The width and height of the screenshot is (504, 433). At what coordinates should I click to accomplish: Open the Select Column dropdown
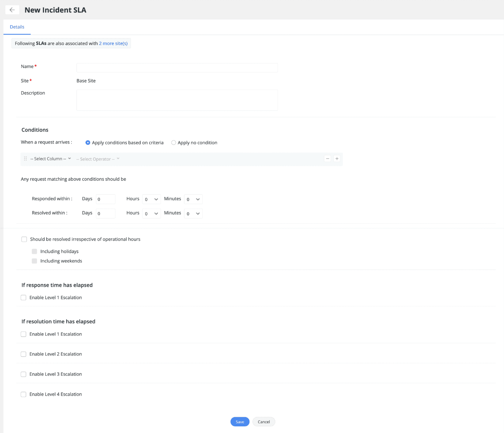51,159
